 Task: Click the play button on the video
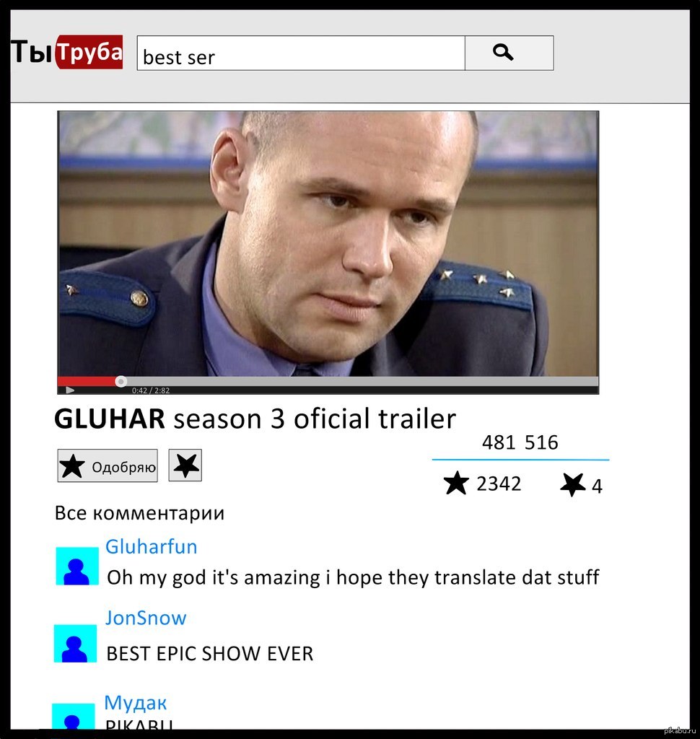point(70,390)
